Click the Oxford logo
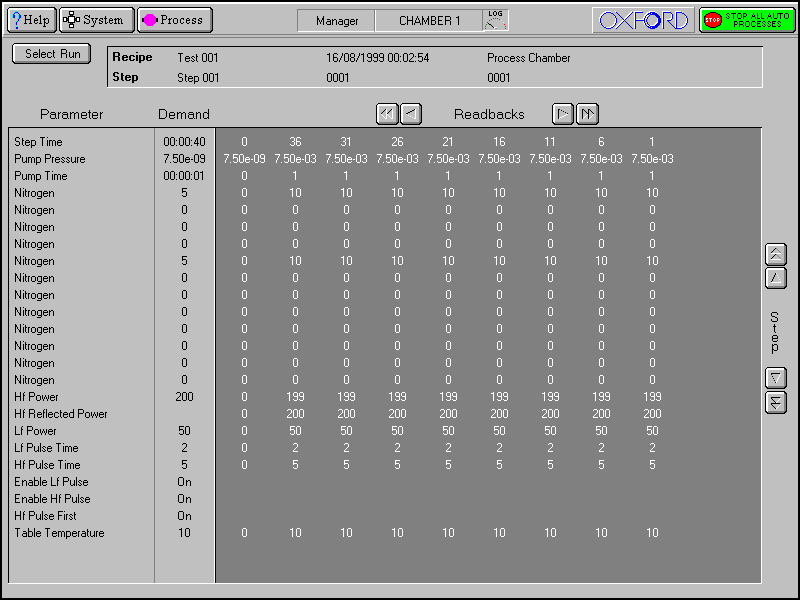 click(643, 20)
